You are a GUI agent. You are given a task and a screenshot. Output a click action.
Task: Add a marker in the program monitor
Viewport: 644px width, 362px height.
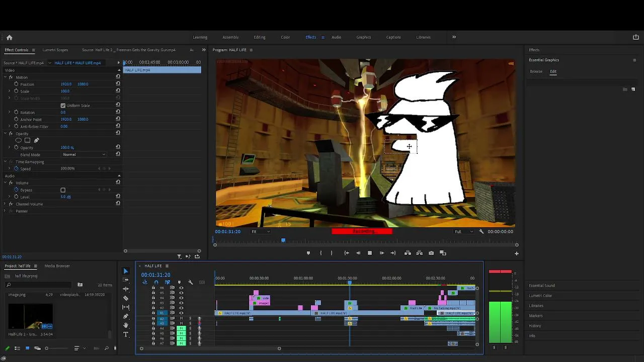(x=308, y=253)
